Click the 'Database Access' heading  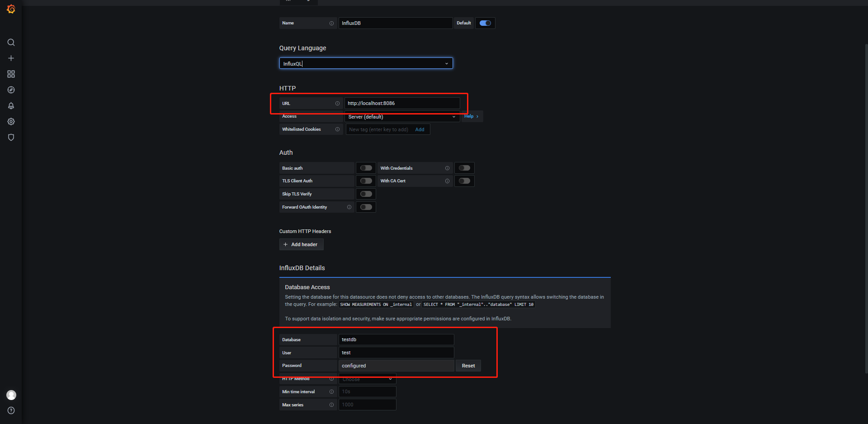(307, 287)
